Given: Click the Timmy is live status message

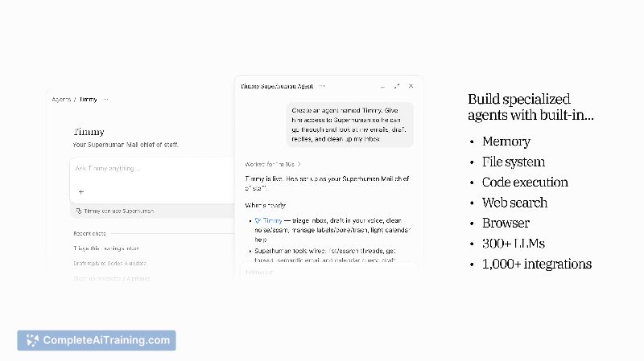Looking at the screenshot, I should 327,183.
